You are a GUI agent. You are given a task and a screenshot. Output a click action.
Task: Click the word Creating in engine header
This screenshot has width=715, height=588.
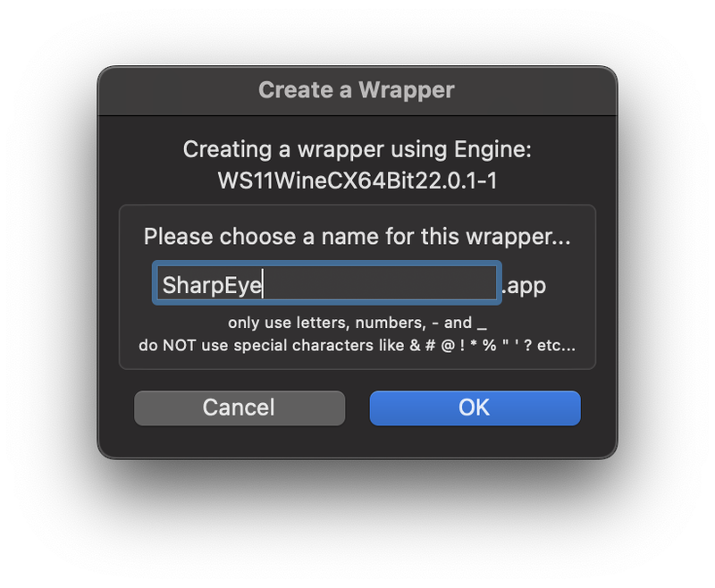coord(228,149)
